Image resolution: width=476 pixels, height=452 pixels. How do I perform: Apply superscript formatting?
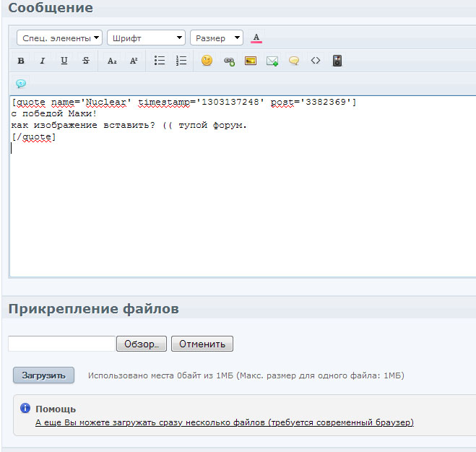click(x=134, y=61)
